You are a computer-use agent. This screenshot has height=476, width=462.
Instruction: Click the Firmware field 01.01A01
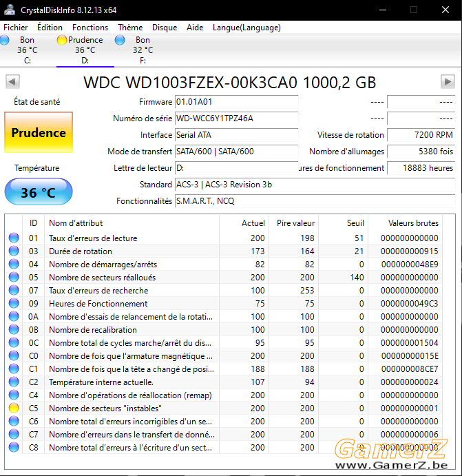pyautogui.click(x=237, y=102)
